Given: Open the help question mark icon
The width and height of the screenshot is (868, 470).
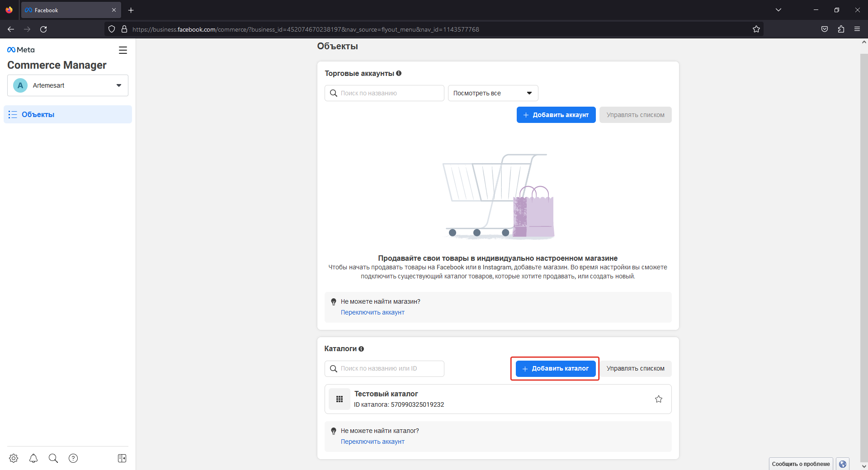Looking at the screenshot, I should point(73,458).
